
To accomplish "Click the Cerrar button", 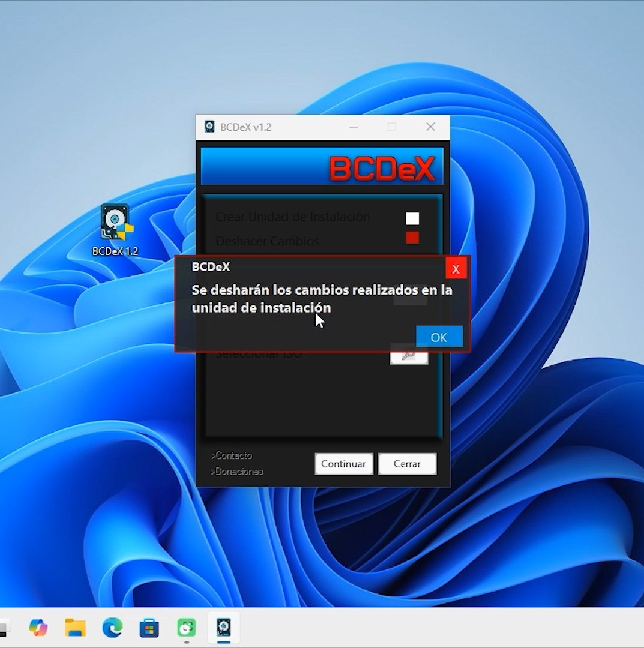I will [407, 464].
